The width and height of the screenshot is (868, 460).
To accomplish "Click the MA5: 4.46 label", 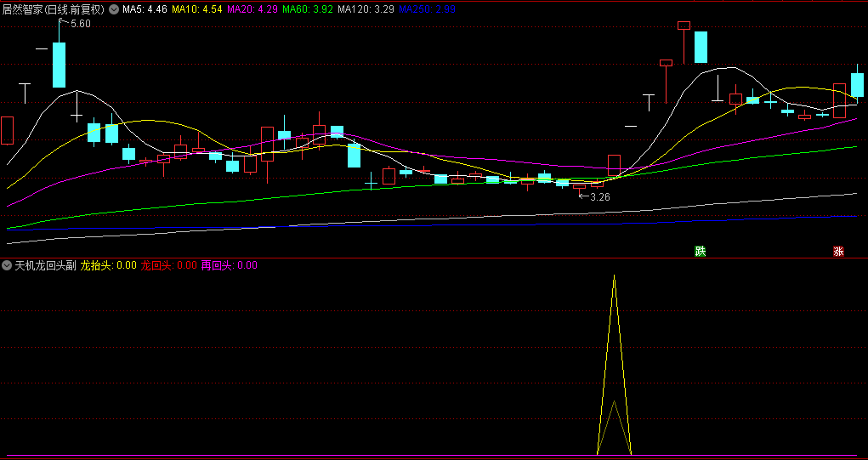I will 145,9.
